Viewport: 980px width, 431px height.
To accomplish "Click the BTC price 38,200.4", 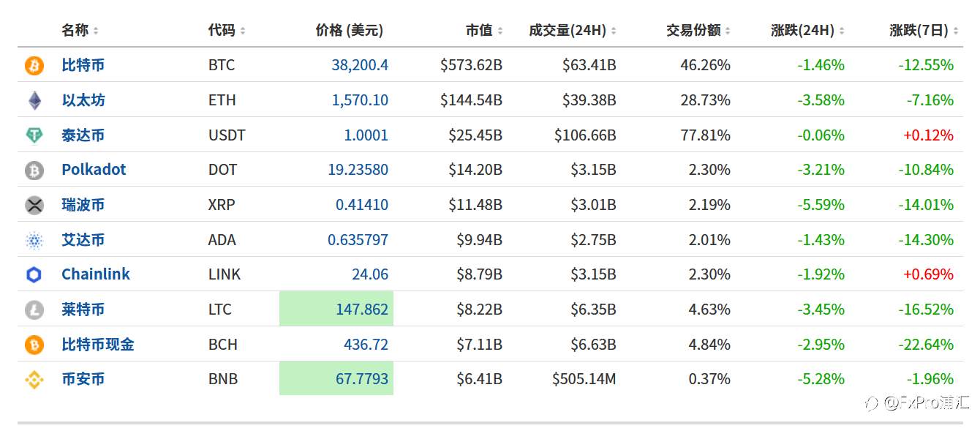I will (360, 65).
